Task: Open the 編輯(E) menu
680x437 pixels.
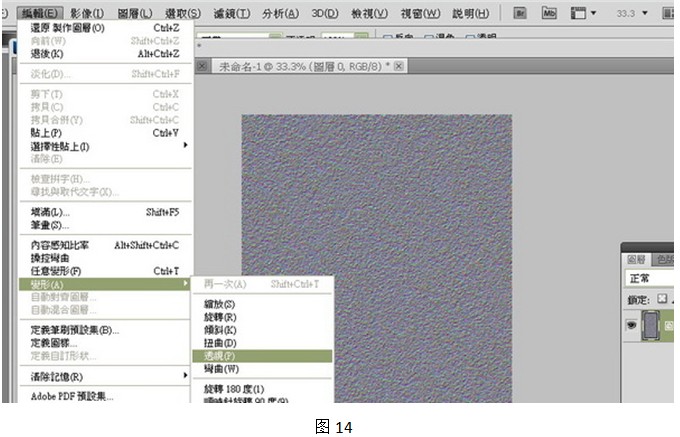Action: [39, 13]
